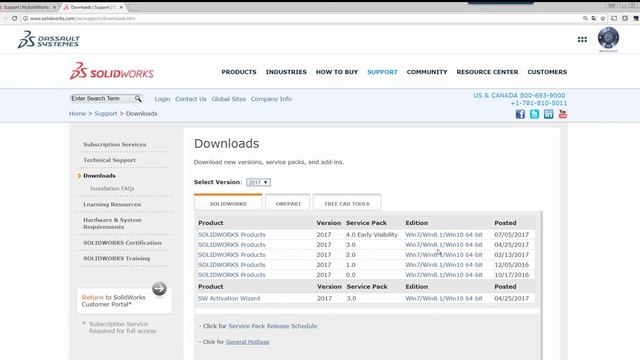Viewport: 640px width, 360px height.
Task: Open Learning Resources in sidebar
Action: point(112,204)
